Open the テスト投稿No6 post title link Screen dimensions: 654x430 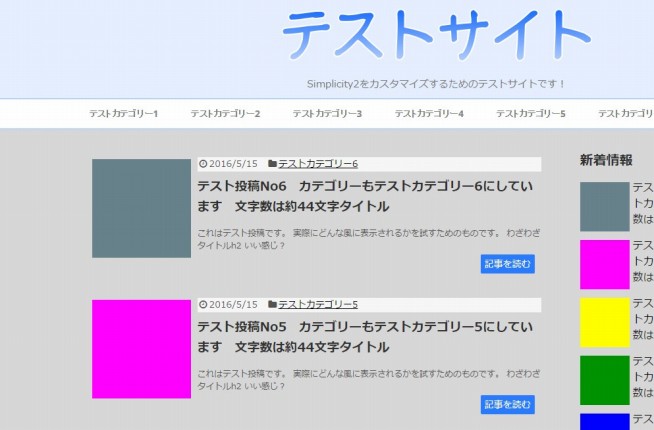tap(365, 196)
